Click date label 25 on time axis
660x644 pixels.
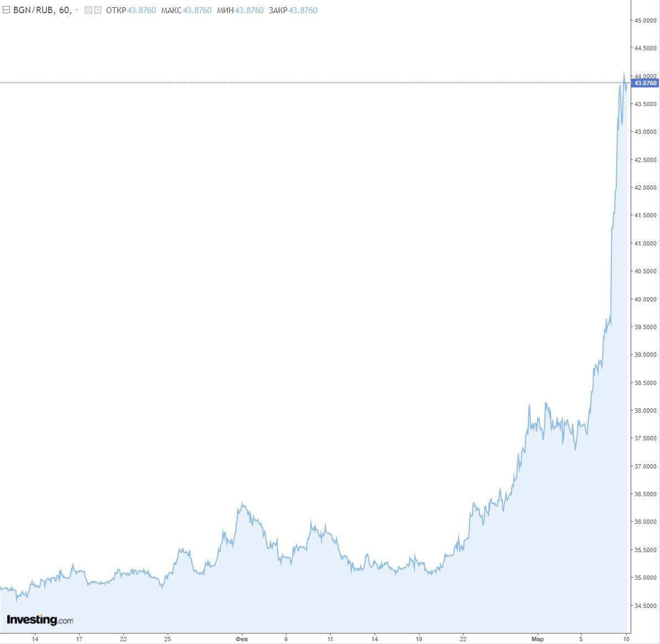(168, 639)
